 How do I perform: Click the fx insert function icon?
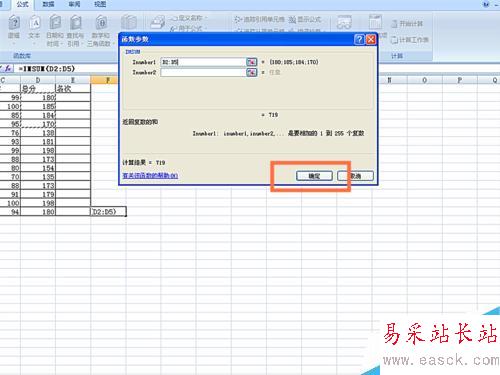7,68
